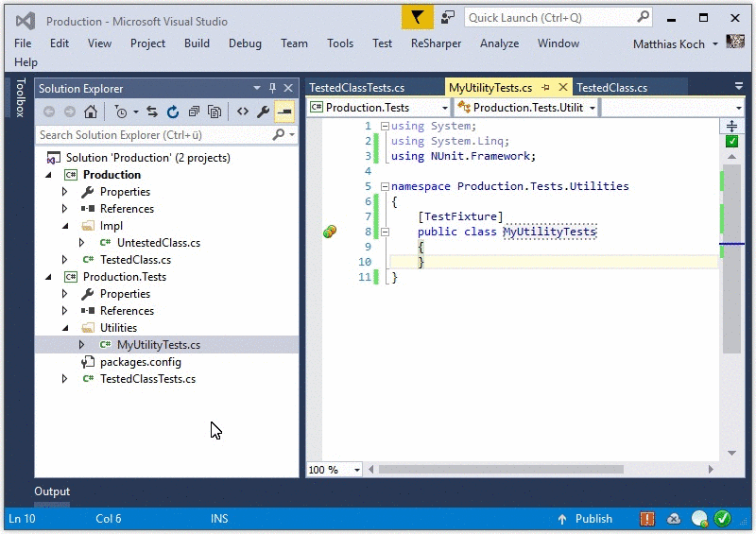Screen dimensions: 756x534
Task: Click the search magnifier in Solution Explorer
Action: [279, 134]
